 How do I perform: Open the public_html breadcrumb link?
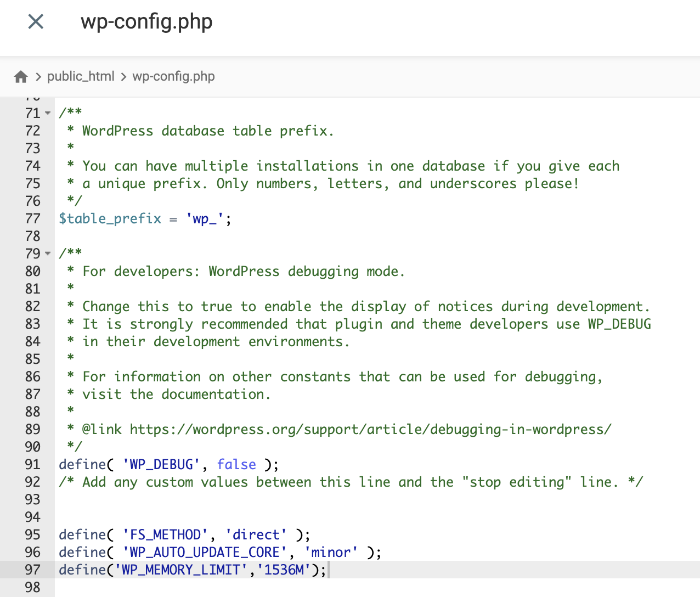[81, 76]
